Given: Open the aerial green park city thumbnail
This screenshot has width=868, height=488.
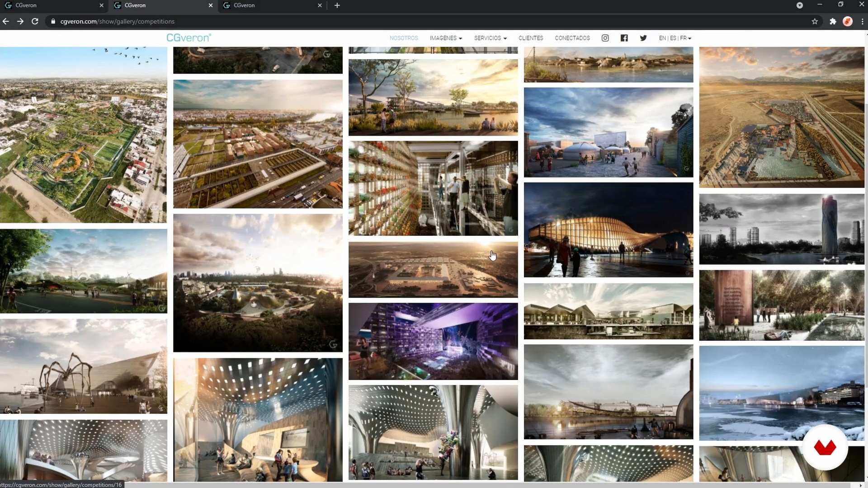Looking at the screenshot, I should point(83,135).
